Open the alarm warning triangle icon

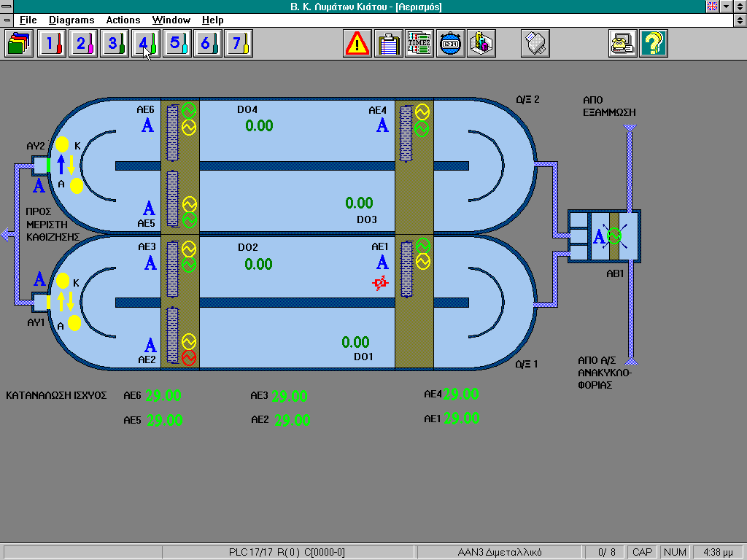click(357, 44)
